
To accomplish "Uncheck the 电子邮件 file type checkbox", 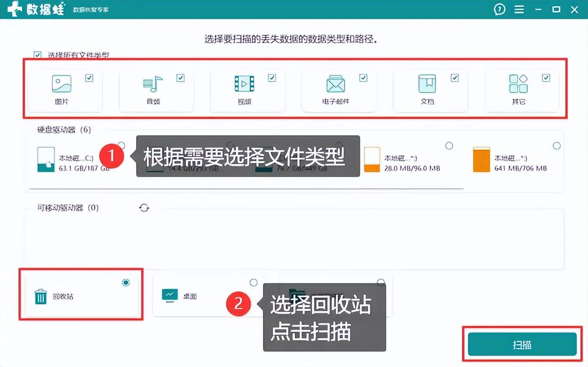I will point(363,77).
